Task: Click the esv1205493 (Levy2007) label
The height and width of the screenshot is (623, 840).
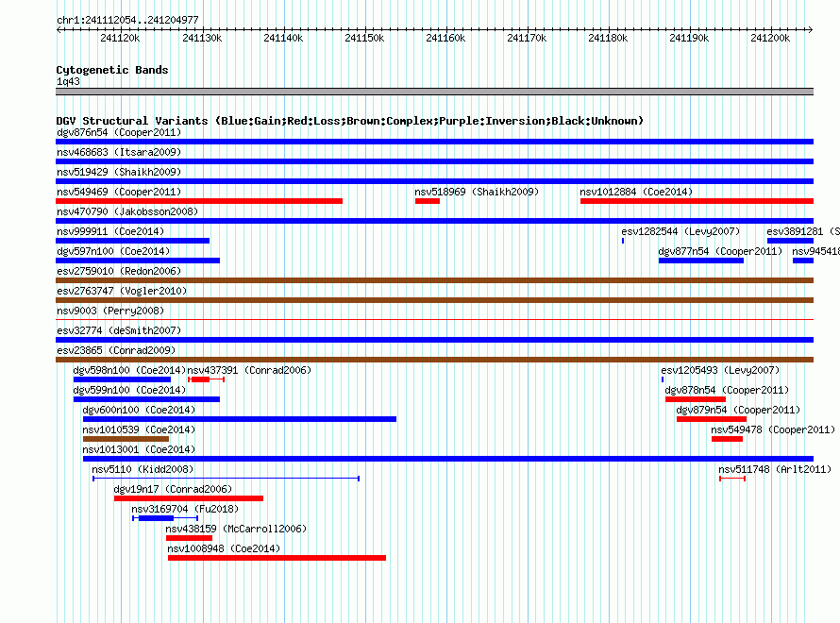Action: [x=720, y=370]
